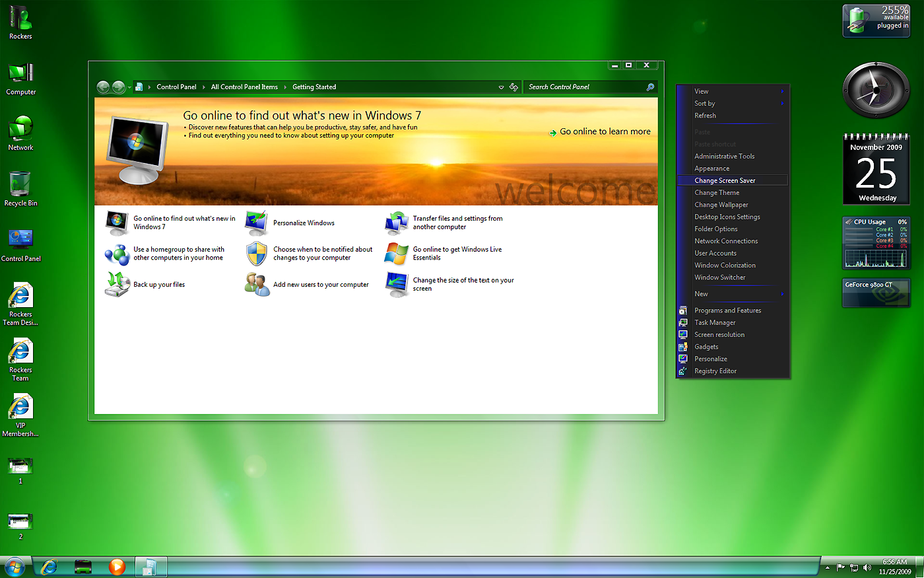Click the volume speaker tray icon
924x578 pixels.
[866, 567]
